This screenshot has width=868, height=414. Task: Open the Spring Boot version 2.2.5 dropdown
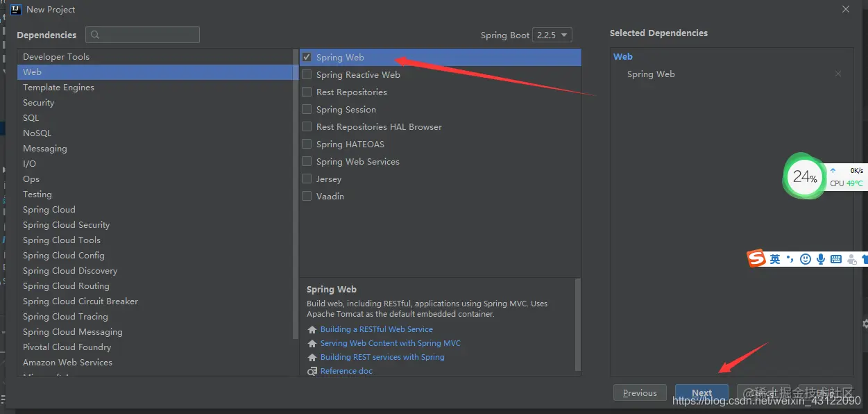[x=552, y=35]
